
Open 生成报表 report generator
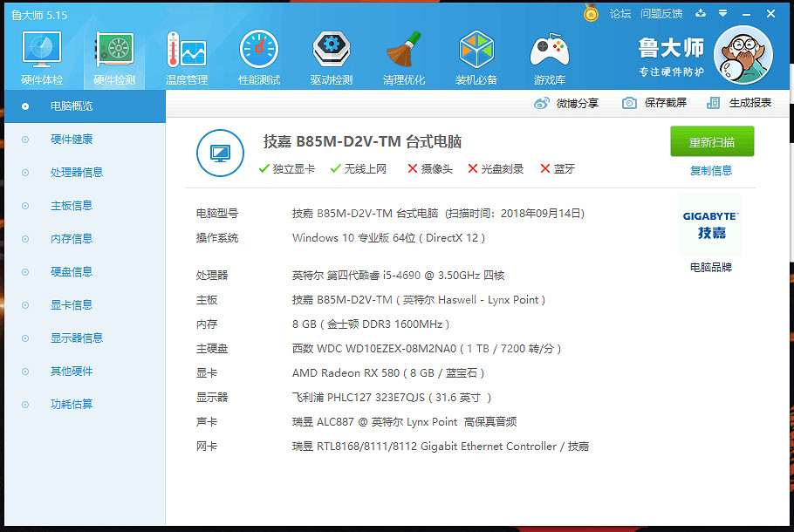(x=750, y=103)
